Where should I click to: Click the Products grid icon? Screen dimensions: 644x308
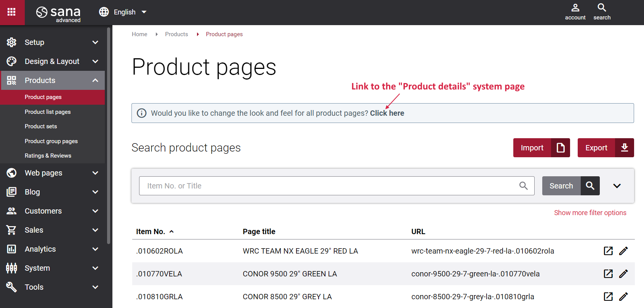[x=11, y=80]
